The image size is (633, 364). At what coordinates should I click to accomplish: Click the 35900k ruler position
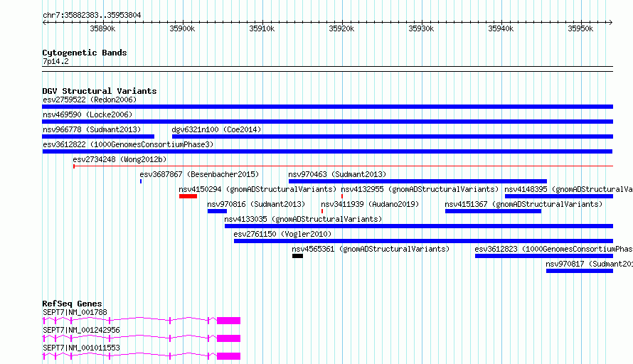coord(182,28)
